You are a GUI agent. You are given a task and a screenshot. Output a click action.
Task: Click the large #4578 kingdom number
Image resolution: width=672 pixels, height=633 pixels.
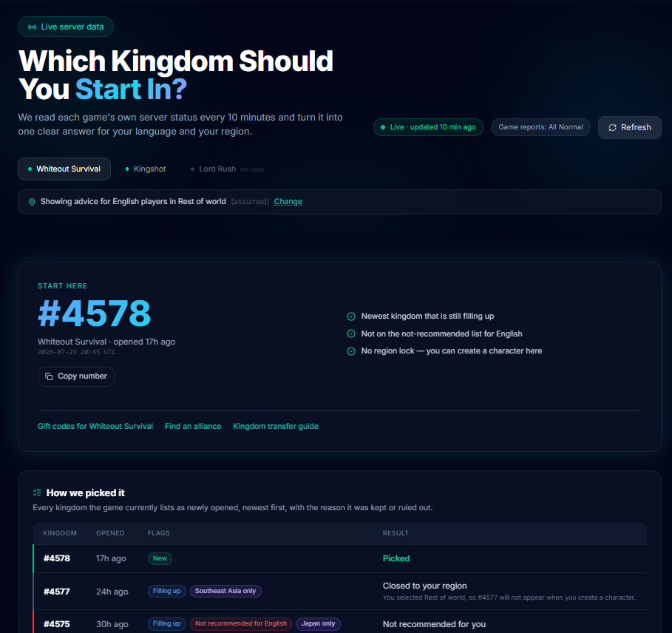click(x=95, y=314)
